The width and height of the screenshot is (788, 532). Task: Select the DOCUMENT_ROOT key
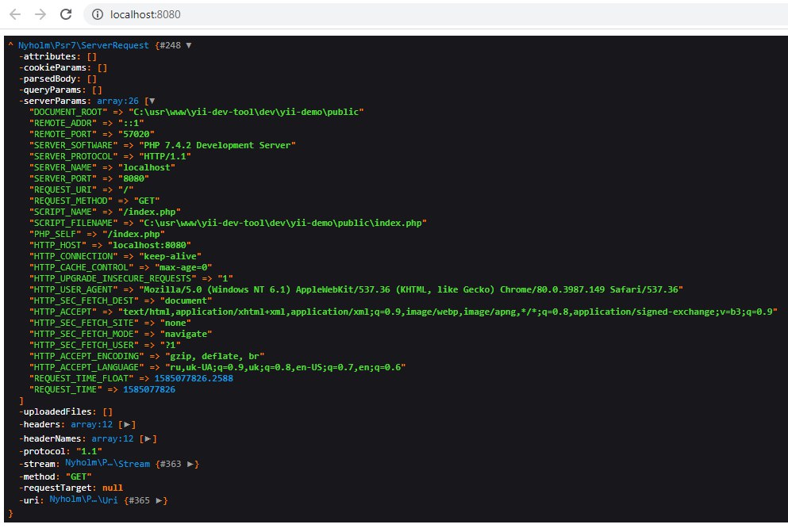[67, 112]
